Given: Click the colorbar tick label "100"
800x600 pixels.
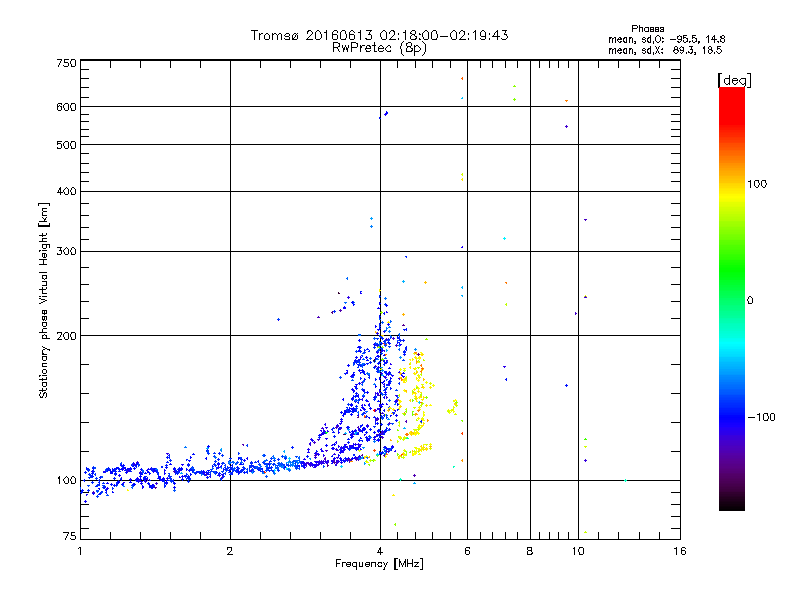Looking at the screenshot, I should 757,184.
